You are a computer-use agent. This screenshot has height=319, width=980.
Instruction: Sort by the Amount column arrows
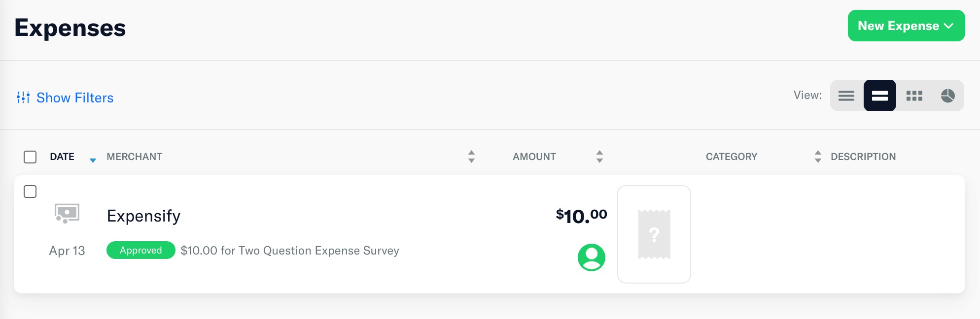coord(599,157)
